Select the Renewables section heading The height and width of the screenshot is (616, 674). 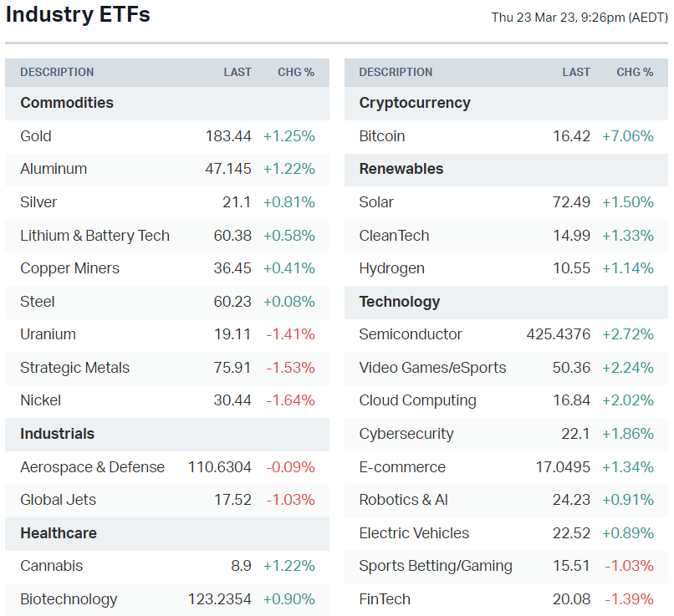pyautogui.click(x=401, y=169)
